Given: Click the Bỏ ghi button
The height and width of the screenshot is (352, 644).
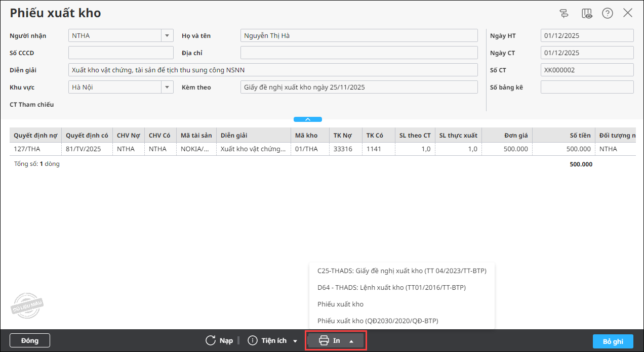Looking at the screenshot, I should coord(613,341).
